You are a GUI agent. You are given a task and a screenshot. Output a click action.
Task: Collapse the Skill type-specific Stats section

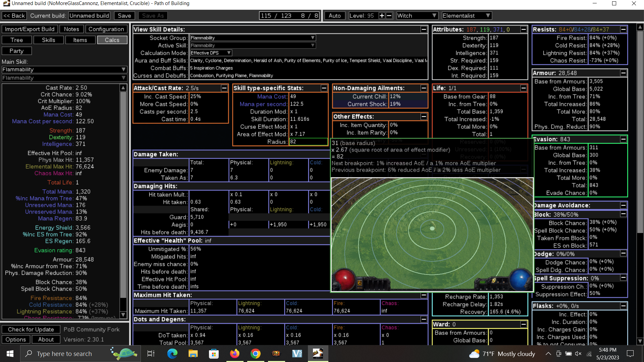click(x=324, y=88)
